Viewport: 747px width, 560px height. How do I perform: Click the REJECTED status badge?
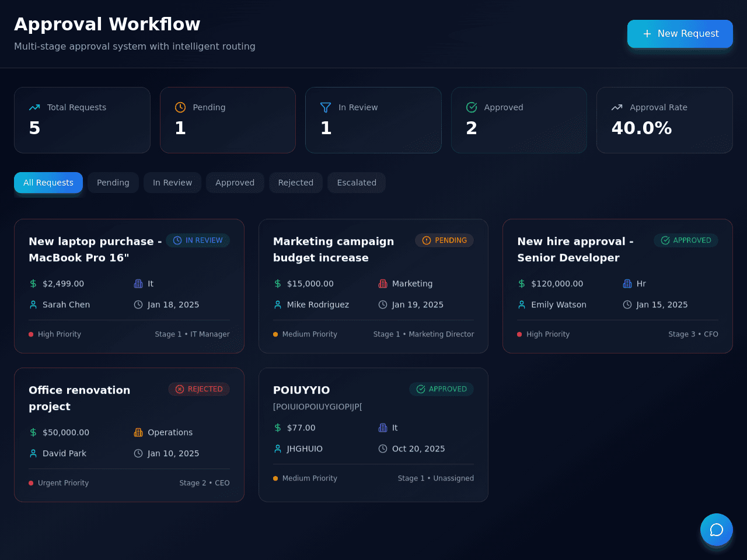[x=199, y=389]
